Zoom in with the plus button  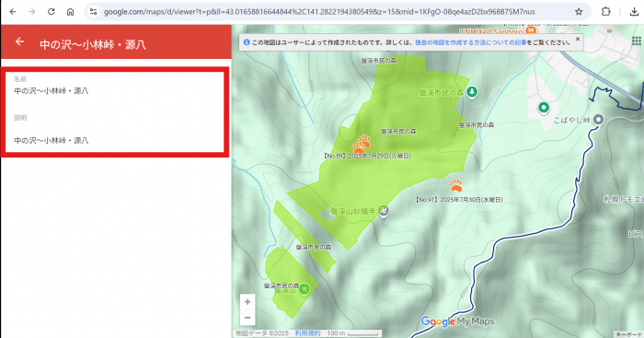(x=247, y=302)
